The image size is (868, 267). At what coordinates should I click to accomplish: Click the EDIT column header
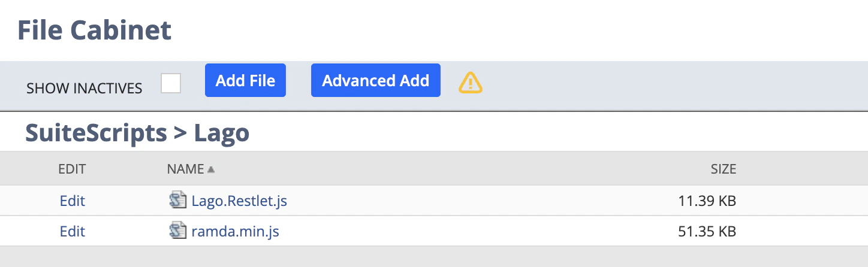tap(72, 169)
